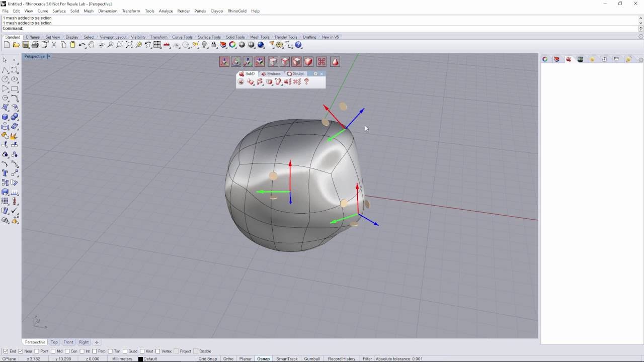Image resolution: width=644 pixels, height=362 pixels.
Task: Cut selection with the scissors icon
Action: (x=54, y=45)
